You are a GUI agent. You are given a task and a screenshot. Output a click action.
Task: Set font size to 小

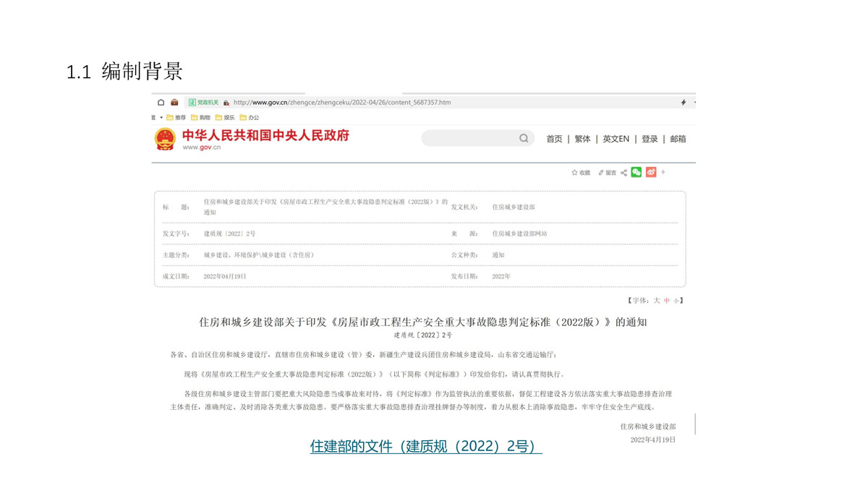pos(676,301)
